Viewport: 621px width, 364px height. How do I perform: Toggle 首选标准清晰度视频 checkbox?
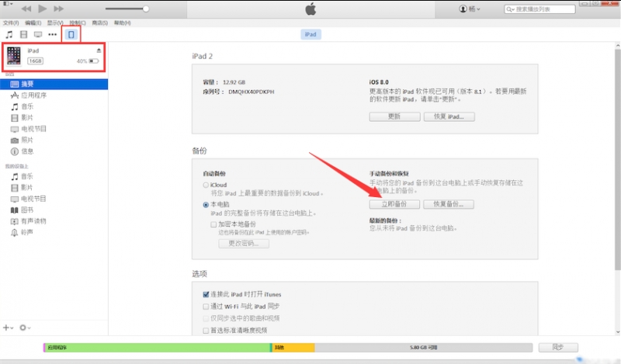206,331
